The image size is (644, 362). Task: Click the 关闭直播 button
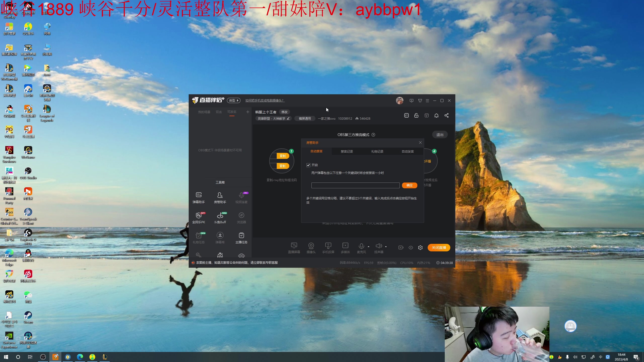pos(439,248)
